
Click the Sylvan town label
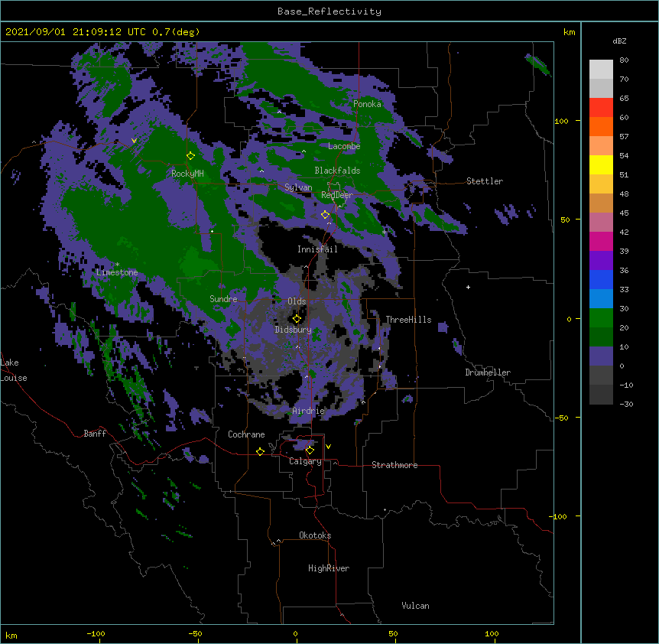298,187
